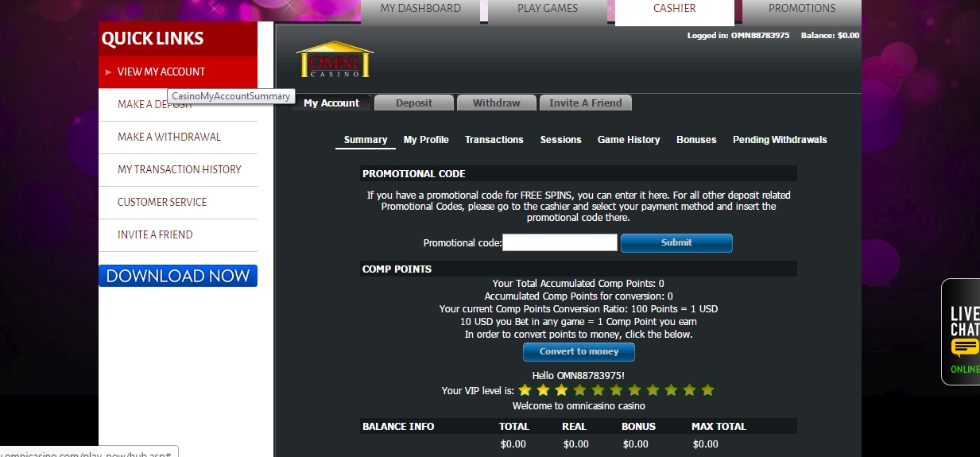Switch to the Play Games tab

tap(548, 9)
